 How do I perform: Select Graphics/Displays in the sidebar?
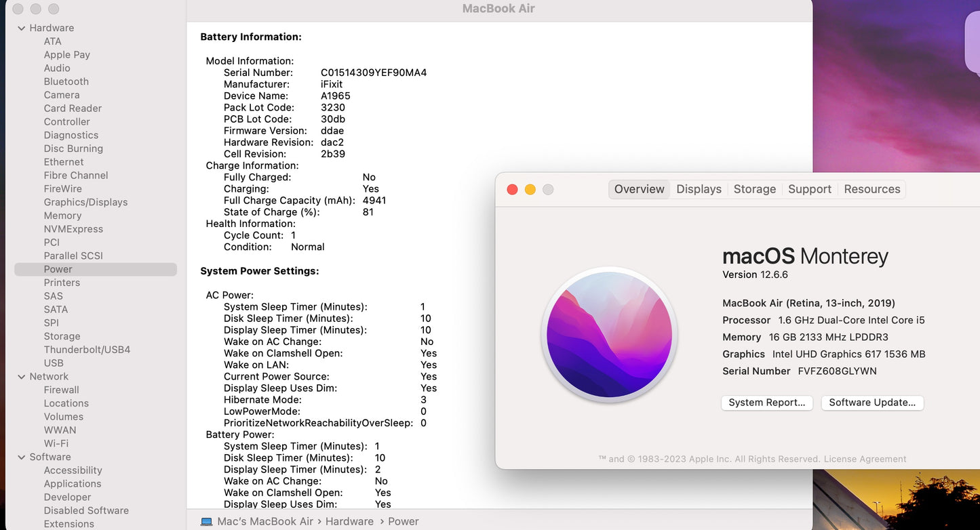tap(85, 202)
